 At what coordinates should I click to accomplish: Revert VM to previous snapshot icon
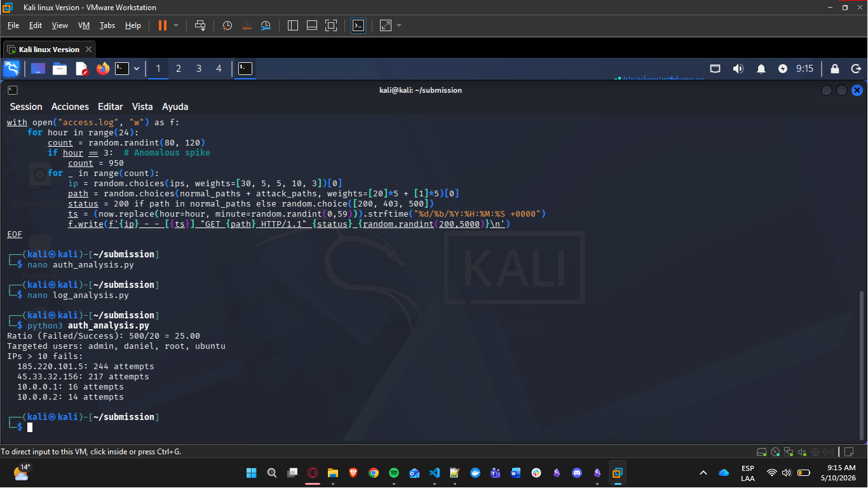coord(247,25)
